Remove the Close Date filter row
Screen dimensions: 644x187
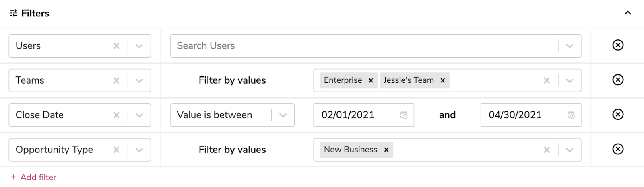(618, 115)
